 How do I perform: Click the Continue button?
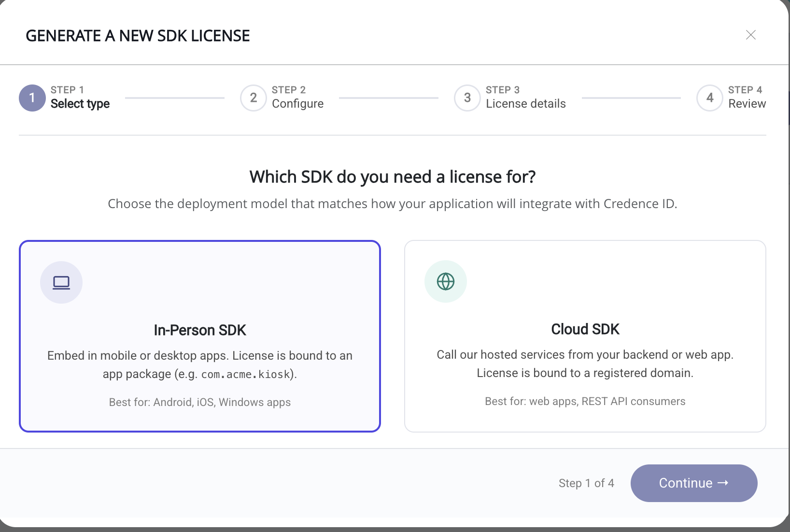tap(694, 483)
